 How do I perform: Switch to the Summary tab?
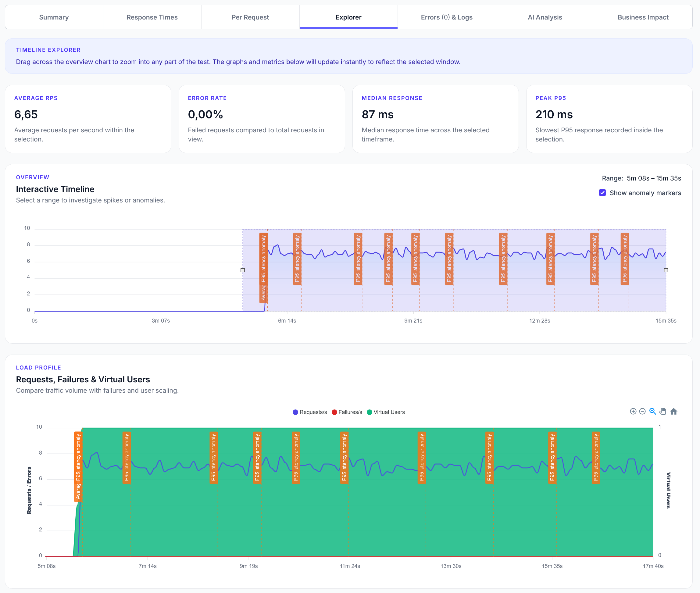coord(54,17)
